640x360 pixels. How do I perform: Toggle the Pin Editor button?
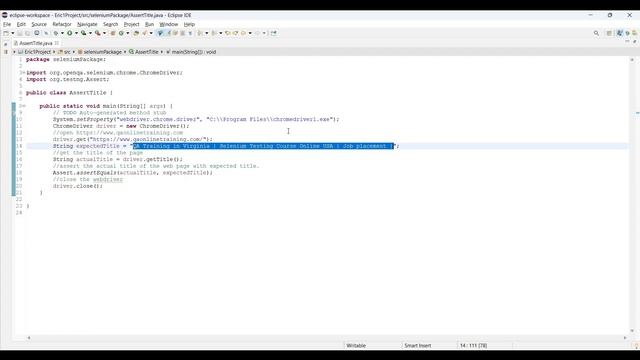click(x=273, y=33)
